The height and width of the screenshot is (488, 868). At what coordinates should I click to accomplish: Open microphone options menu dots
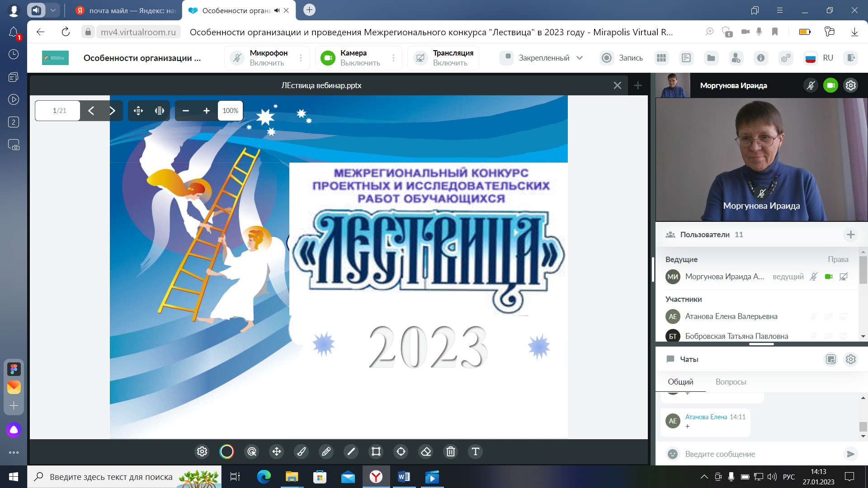click(x=301, y=58)
